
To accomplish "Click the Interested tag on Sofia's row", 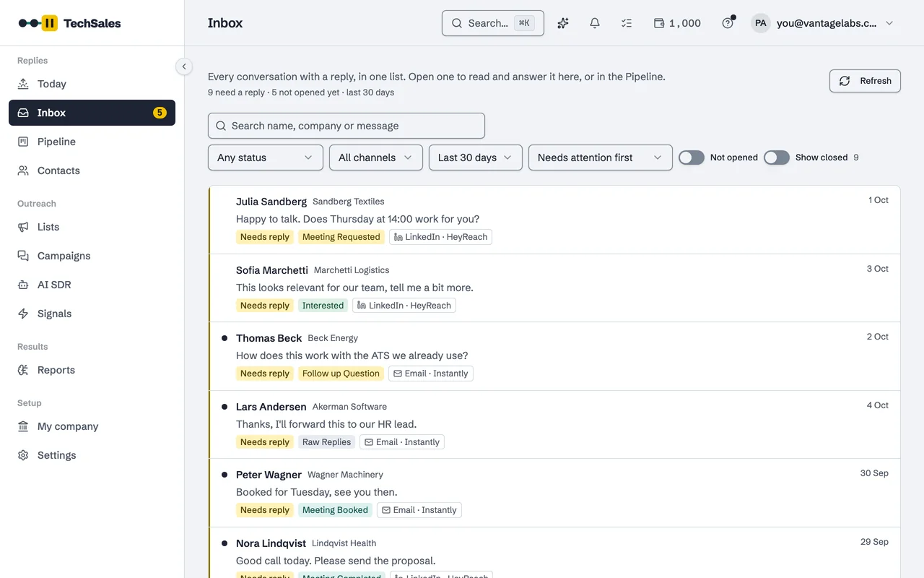I will click(323, 306).
